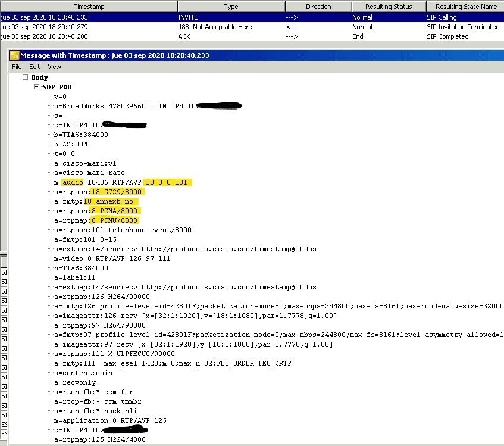This screenshot has height=446, width=504.
Task: Click the Direction column header
Action: click(x=318, y=7)
